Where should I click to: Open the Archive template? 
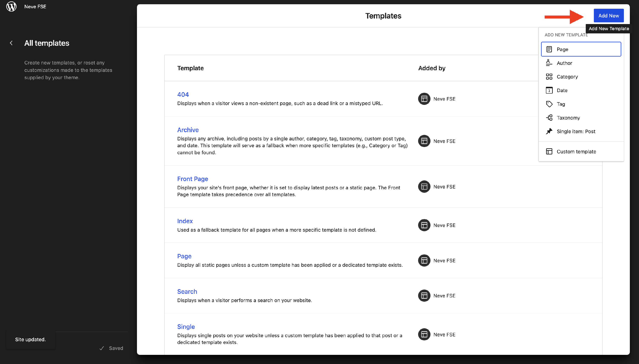188,130
